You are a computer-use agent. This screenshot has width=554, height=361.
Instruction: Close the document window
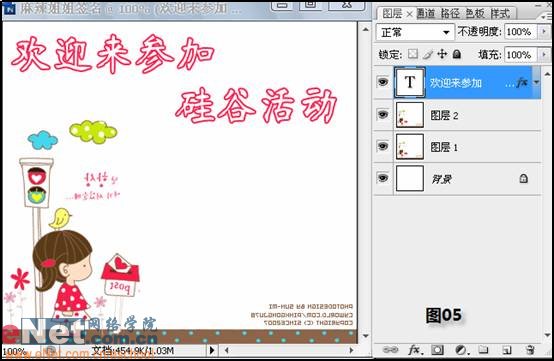(347, 4)
